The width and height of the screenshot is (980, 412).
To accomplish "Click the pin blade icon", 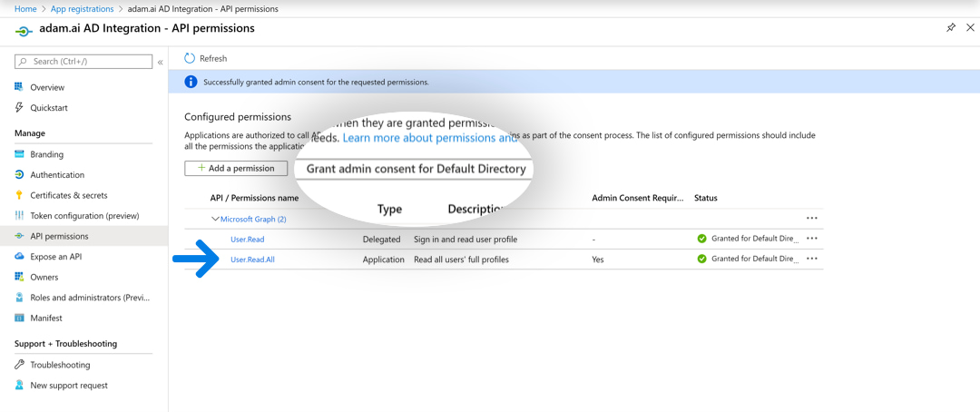I will [x=951, y=27].
